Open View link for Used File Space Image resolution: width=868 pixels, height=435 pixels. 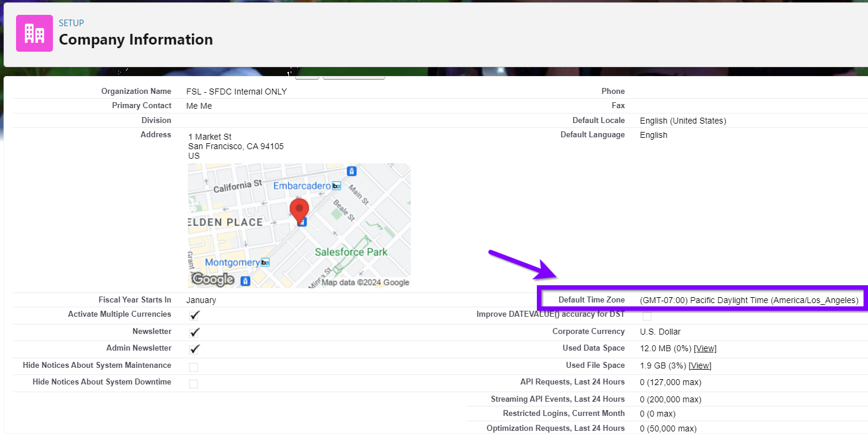point(700,365)
